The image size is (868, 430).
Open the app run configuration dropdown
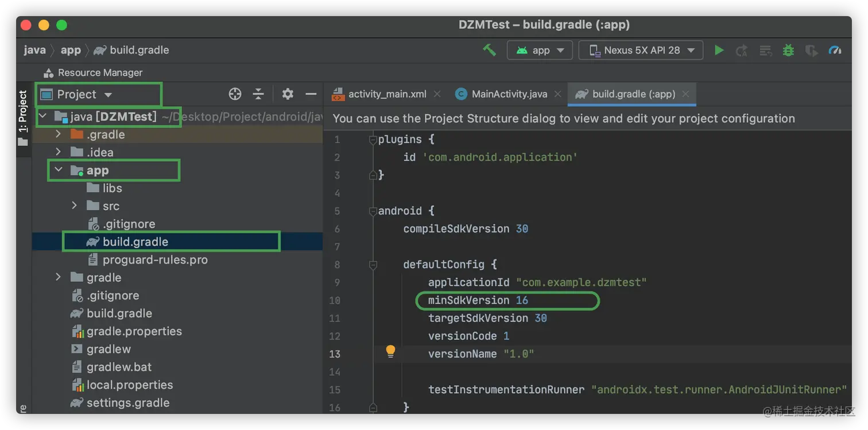540,51
